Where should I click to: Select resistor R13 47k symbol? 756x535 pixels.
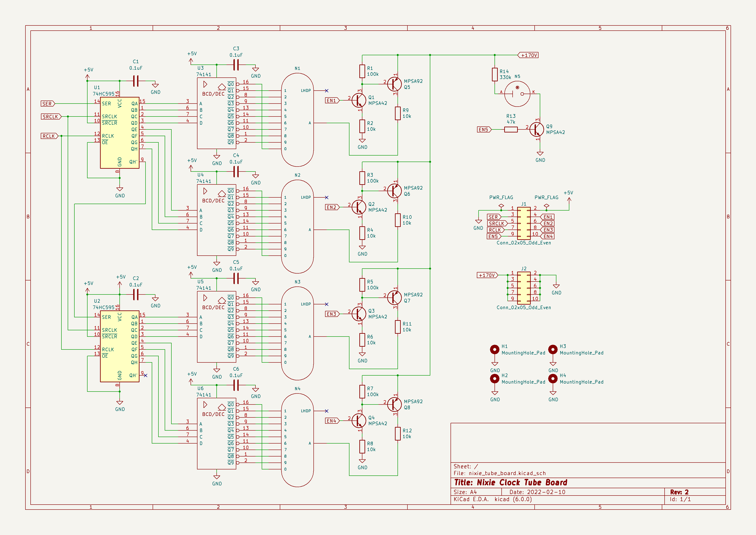click(511, 130)
